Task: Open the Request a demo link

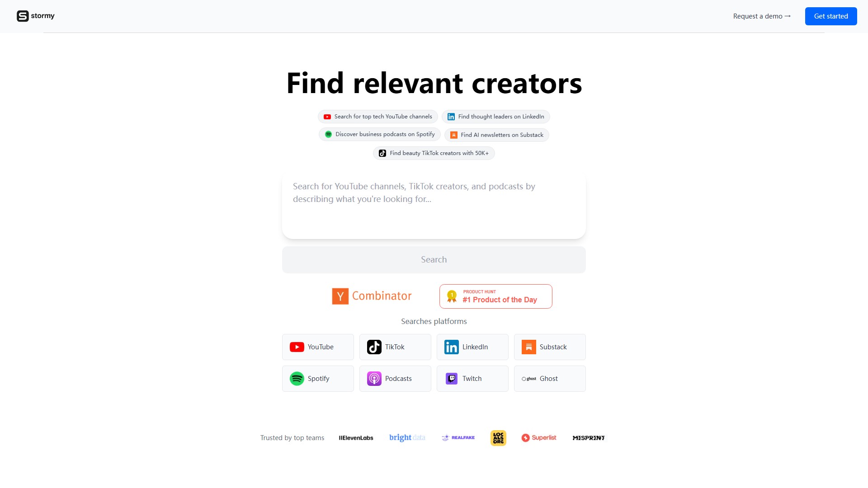Action: (x=762, y=16)
